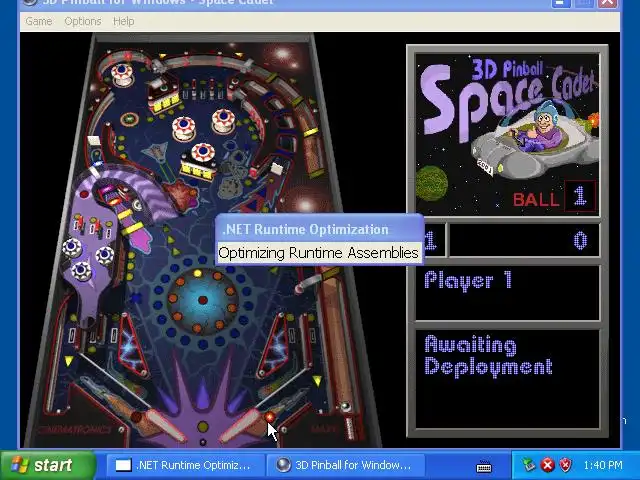Click the silver ball in the plunger lane
Viewport: 640px width, 480px height.
click(345, 407)
